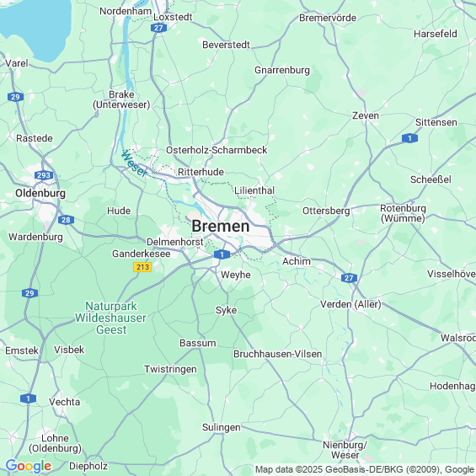Image resolution: width=476 pixels, height=476 pixels.
Task: Select the Bremervörde town label
Action: click(328, 18)
